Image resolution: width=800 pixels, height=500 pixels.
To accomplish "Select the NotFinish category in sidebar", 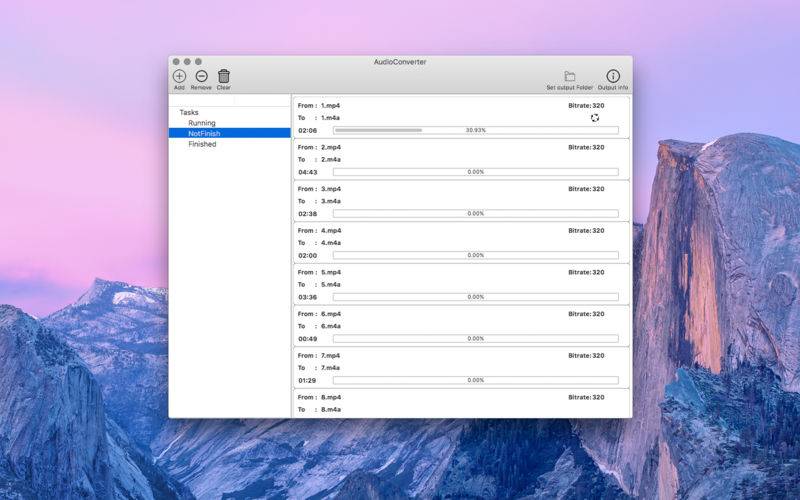I will pos(204,133).
